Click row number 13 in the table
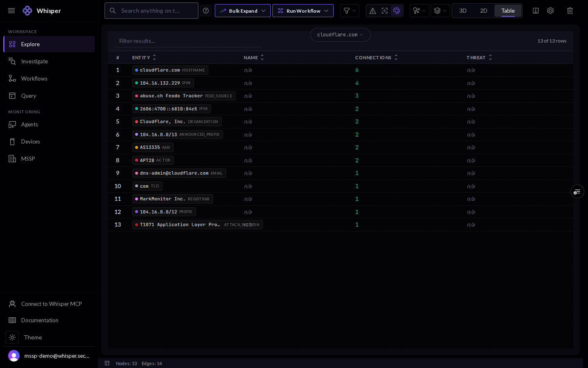Image resolution: width=588 pixels, height=368 pixels. [x=118, y=224]
